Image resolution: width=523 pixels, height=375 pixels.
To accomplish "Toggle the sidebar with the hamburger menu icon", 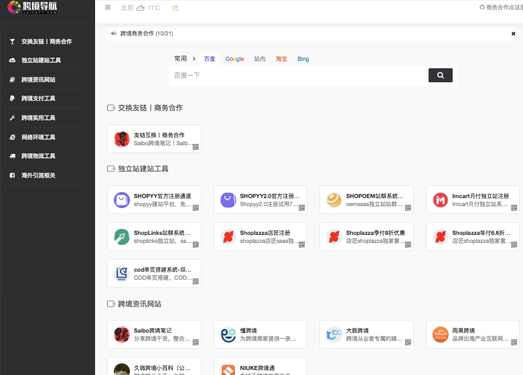I will 107,7.
